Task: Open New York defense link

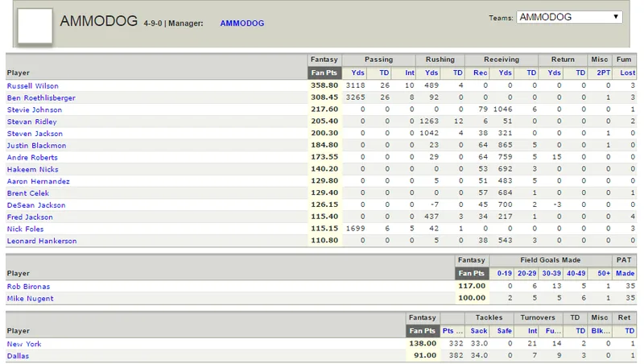Action: coord(24,344)
